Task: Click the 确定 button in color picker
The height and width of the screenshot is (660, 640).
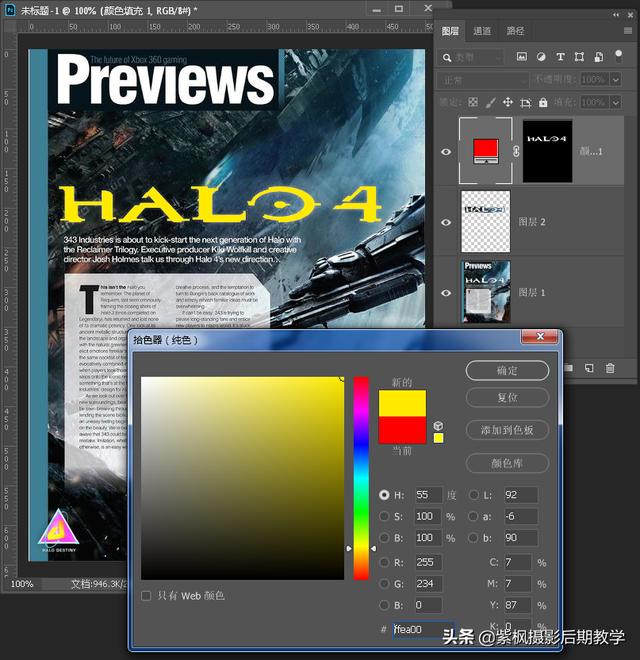Action: point(507,370)
